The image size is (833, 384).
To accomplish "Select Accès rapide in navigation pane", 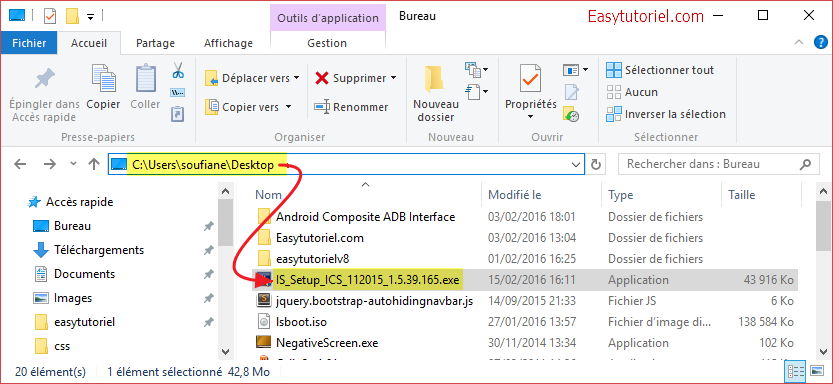I will pos(70,202).
